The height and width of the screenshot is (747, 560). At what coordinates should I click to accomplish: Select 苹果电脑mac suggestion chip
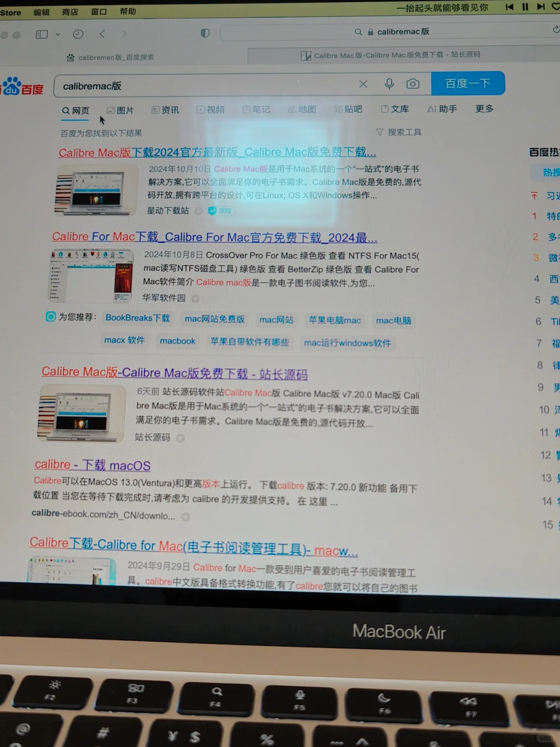(335, 321)
